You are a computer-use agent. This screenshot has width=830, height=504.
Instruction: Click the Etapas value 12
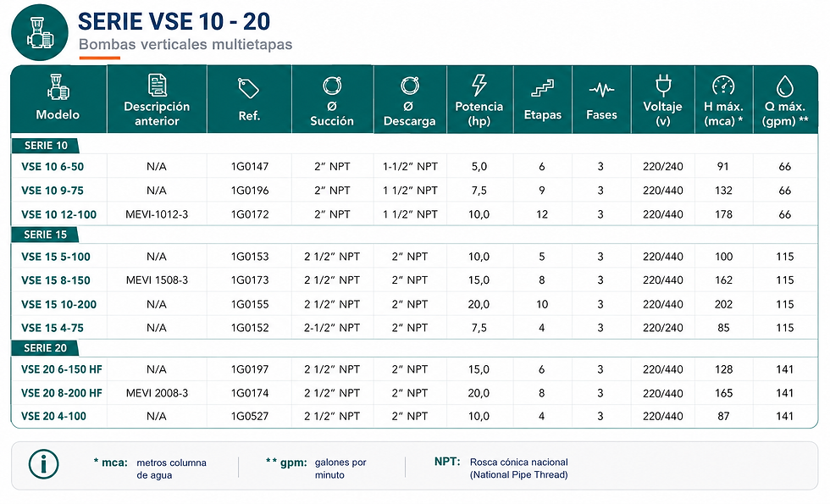542,214
